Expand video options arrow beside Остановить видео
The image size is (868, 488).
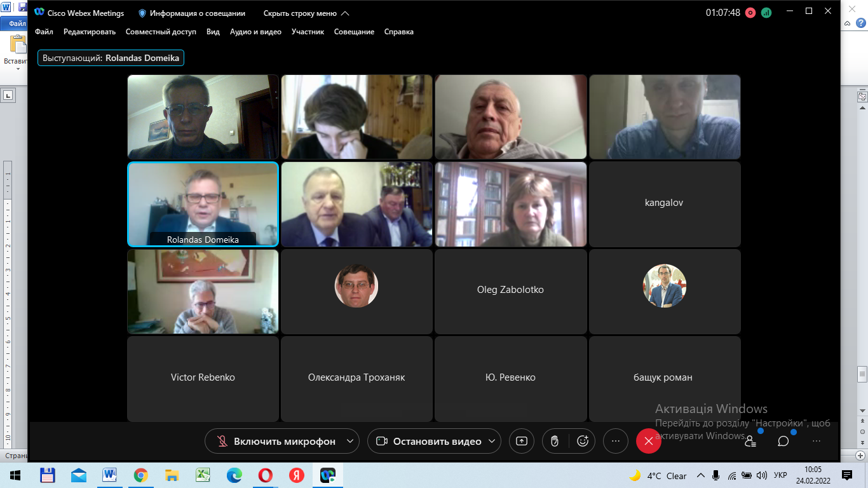coord(493,441)
